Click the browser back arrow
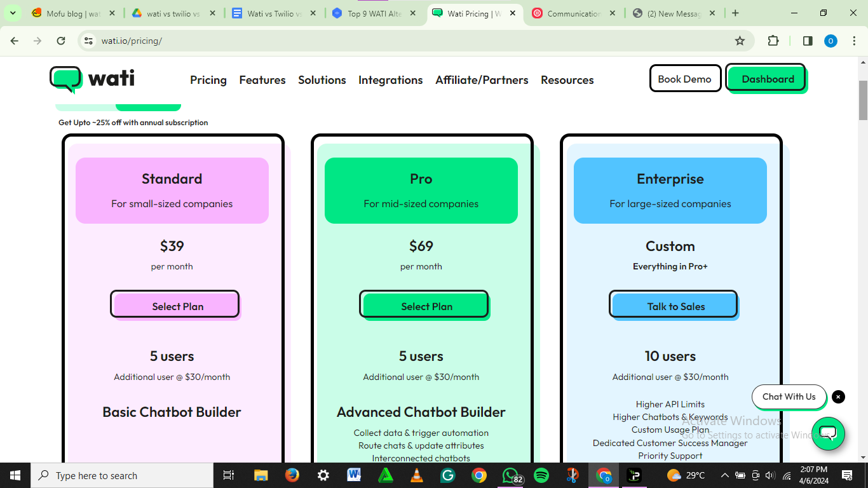Screen dimensions: 868x488 coord(15,41)
